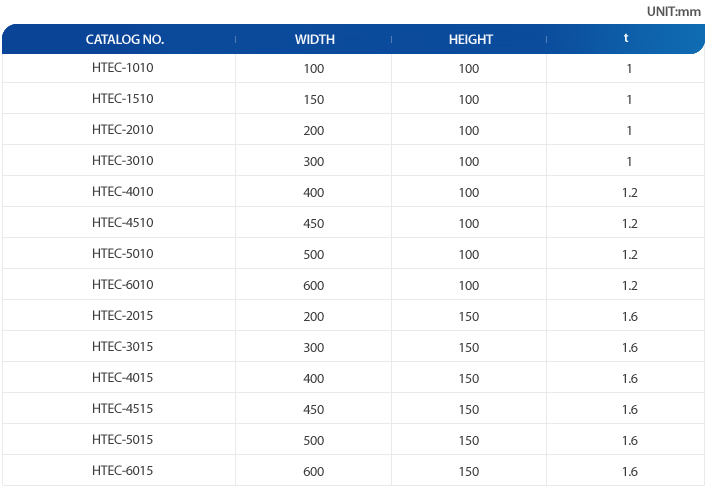Click the HEIGHT column header

[x=470, y=39]
